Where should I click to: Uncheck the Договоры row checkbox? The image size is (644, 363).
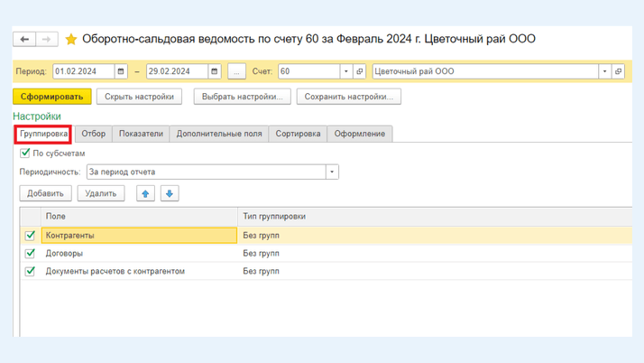coord(30,253)
